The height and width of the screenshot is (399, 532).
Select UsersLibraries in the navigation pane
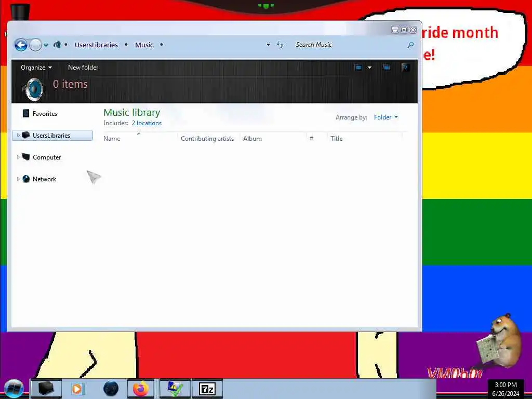pyautogui.click(x=51, y=136)
